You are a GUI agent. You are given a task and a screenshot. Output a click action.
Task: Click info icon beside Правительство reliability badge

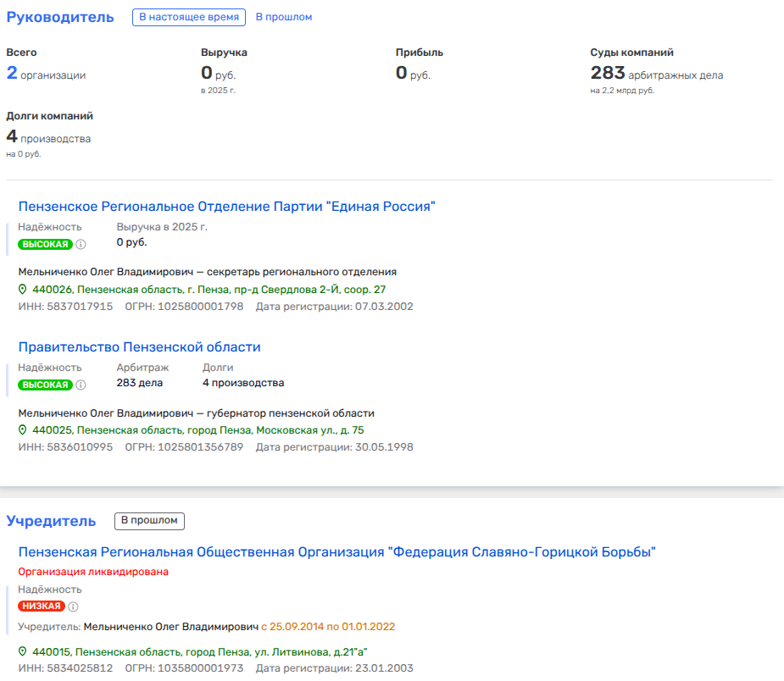[81, 385]
